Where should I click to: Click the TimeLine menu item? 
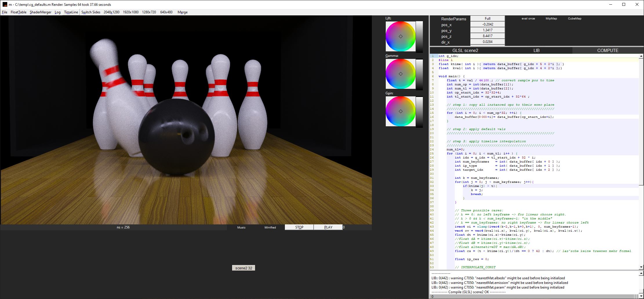click(71, 12)
